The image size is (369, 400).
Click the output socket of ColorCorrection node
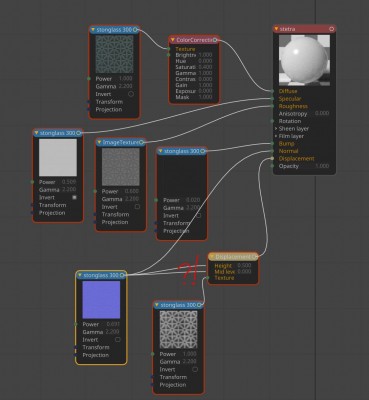click(215, 40)
